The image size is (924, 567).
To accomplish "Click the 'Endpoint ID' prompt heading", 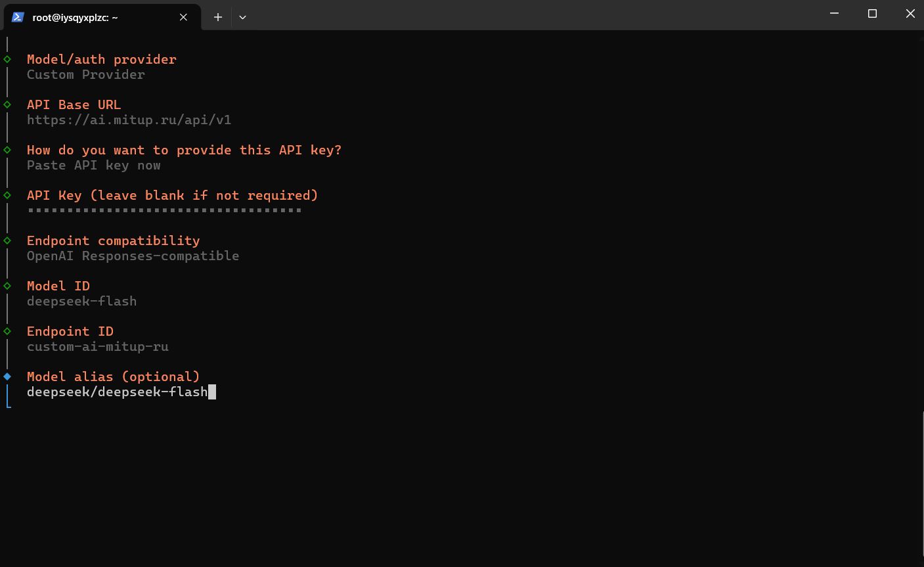I will point(70,331).
